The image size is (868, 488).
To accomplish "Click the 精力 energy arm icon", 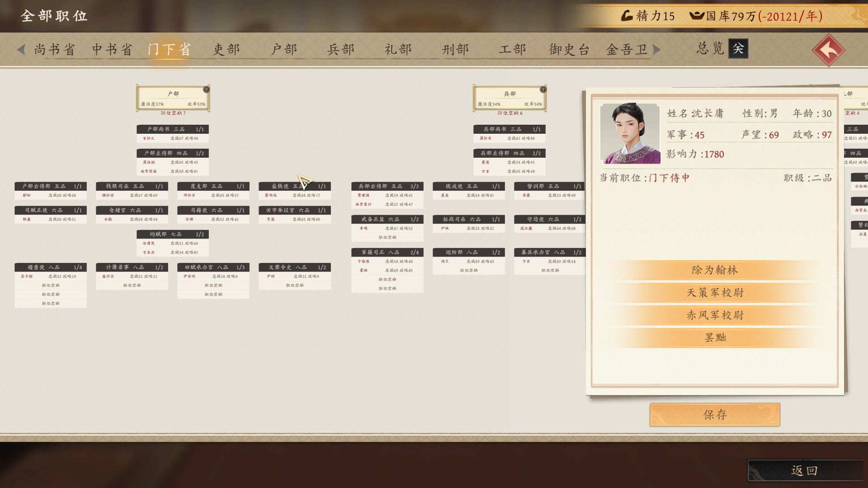I will [x=628, y=16].
